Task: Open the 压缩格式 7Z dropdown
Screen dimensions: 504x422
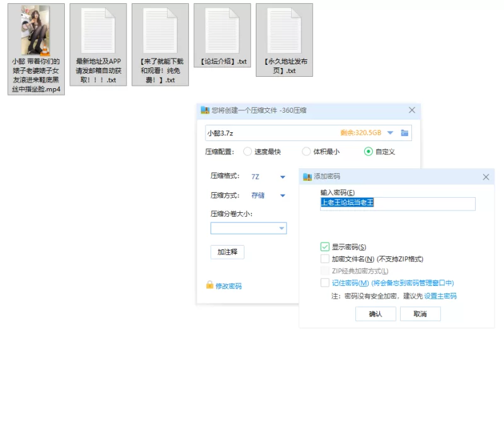Action: pos(268,177)
